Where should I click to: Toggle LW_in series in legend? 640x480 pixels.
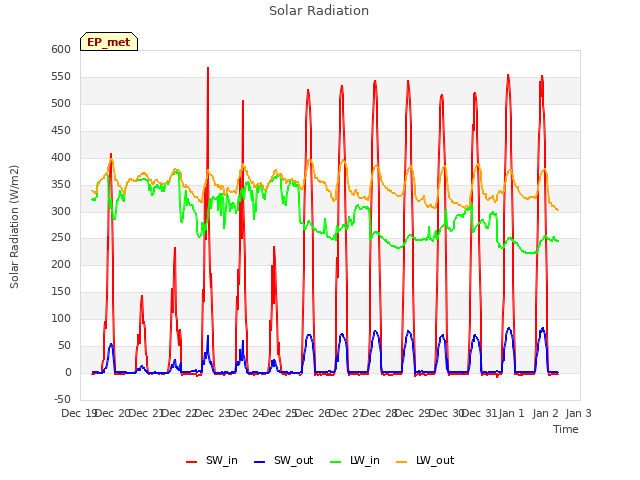pos(355,460)
